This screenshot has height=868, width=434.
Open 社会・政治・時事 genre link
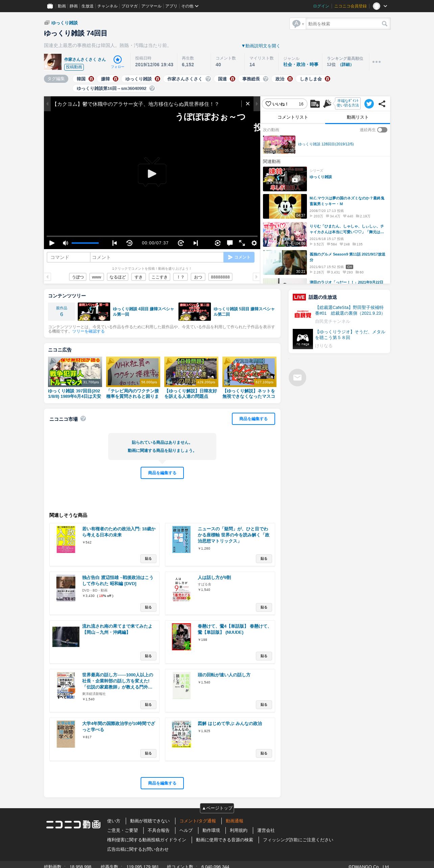tap(301, 64)
